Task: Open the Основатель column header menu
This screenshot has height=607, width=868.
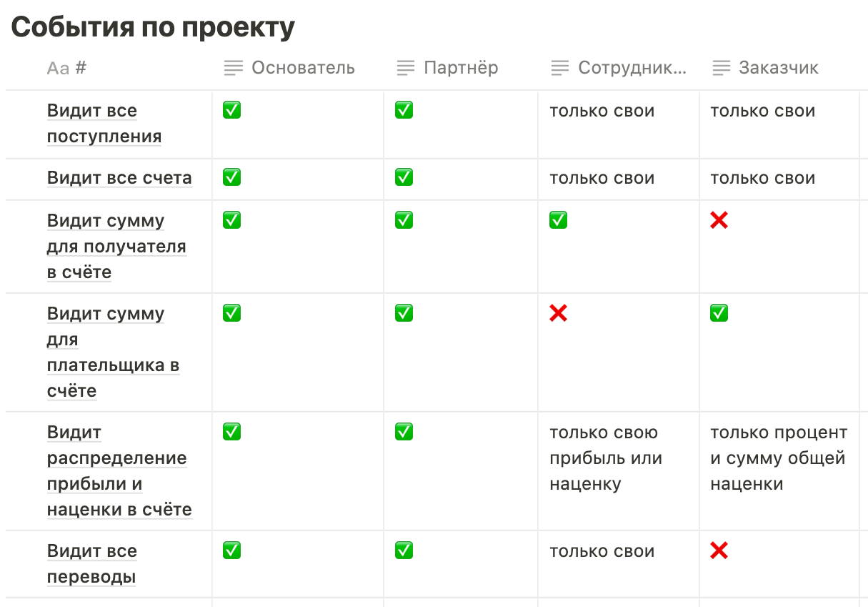Action: (303, 68)
